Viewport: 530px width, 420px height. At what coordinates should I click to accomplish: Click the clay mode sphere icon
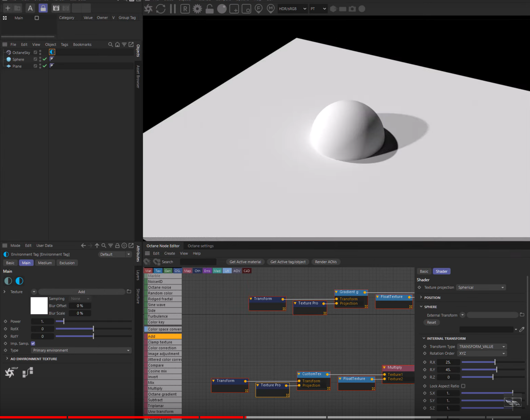(x=222, y=9)
